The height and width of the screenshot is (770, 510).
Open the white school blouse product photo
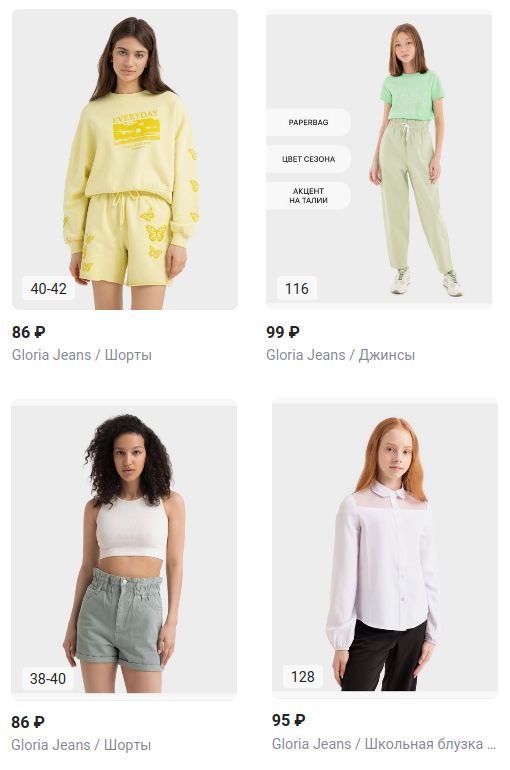(385, 548)
